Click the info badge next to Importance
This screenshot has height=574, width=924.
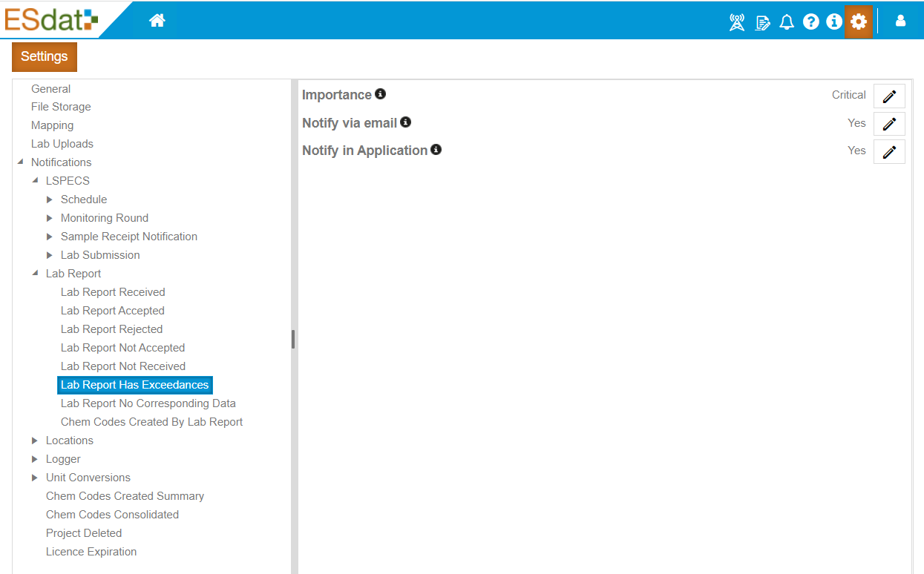coord(381,93)
